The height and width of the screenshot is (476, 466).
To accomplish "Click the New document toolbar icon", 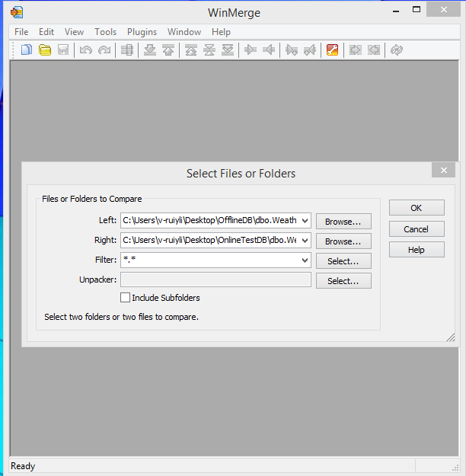I will click(27, 50).
